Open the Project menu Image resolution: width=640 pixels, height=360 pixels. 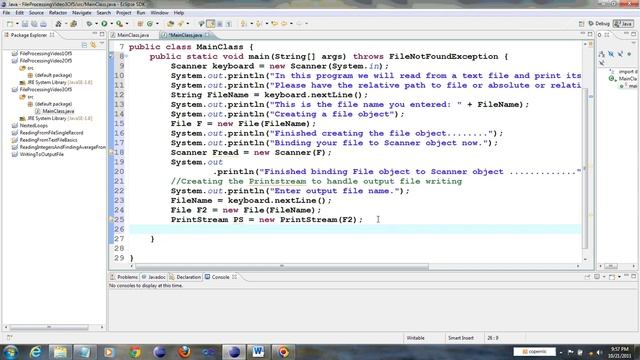(x=124, y=13)
